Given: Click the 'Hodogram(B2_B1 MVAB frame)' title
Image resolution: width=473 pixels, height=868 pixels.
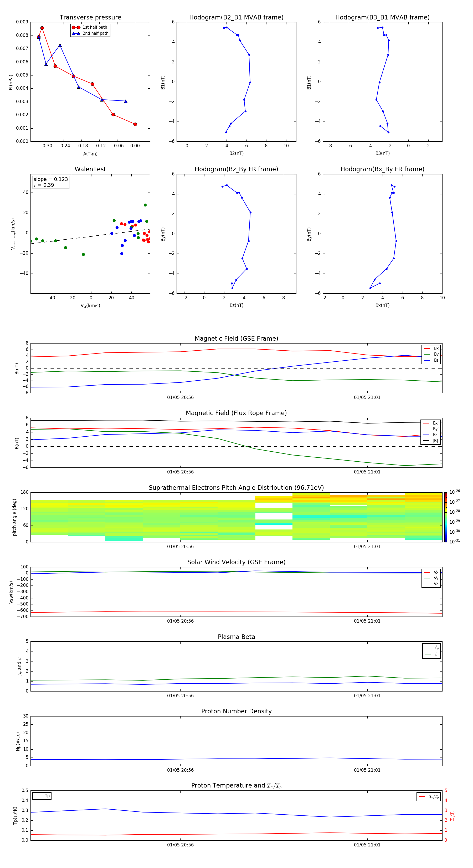Looking at the screenshot, I should [236, 18].
